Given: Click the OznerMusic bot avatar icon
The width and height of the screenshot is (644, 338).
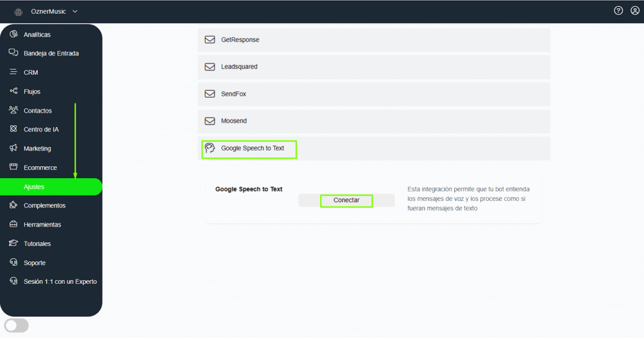Looking at the screenshot, I should point(18,11).
